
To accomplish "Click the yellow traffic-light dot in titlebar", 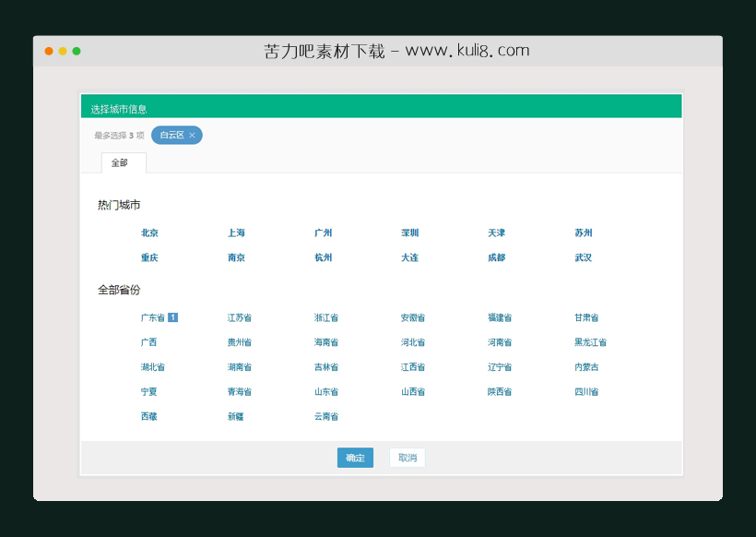I will pos(62,49).
